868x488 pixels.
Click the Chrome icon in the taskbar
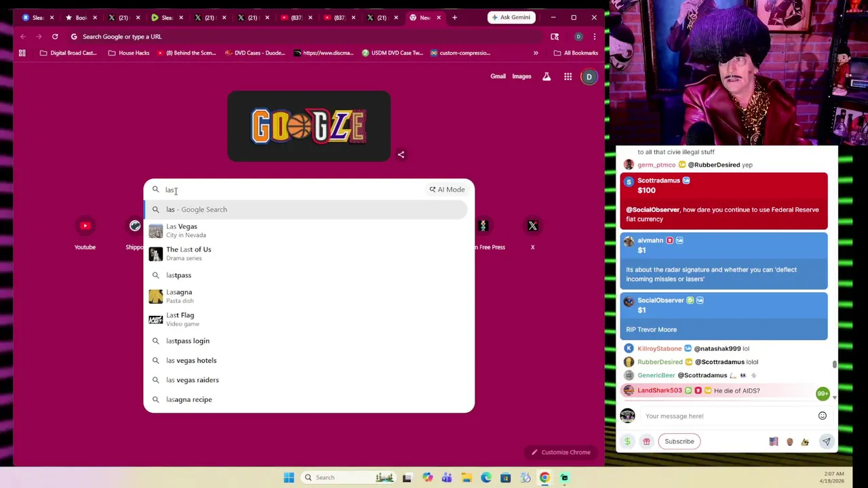pyautogui.click(x=545, y=477)
